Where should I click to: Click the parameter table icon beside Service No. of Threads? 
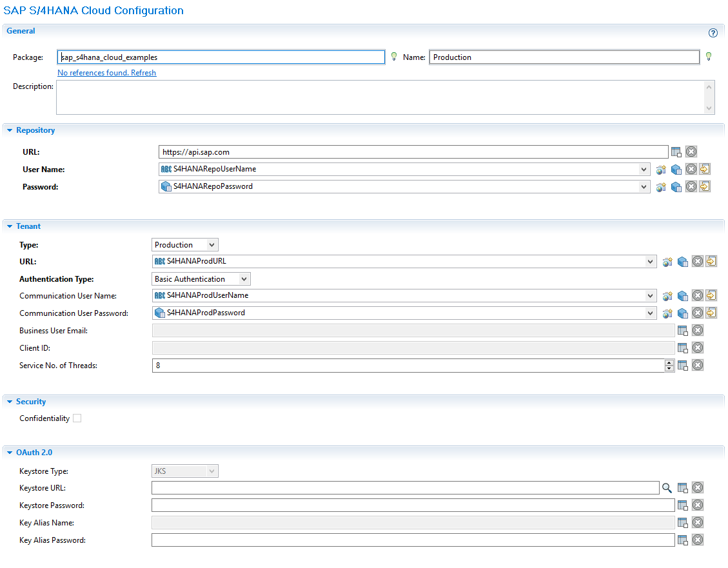[683, 366]
